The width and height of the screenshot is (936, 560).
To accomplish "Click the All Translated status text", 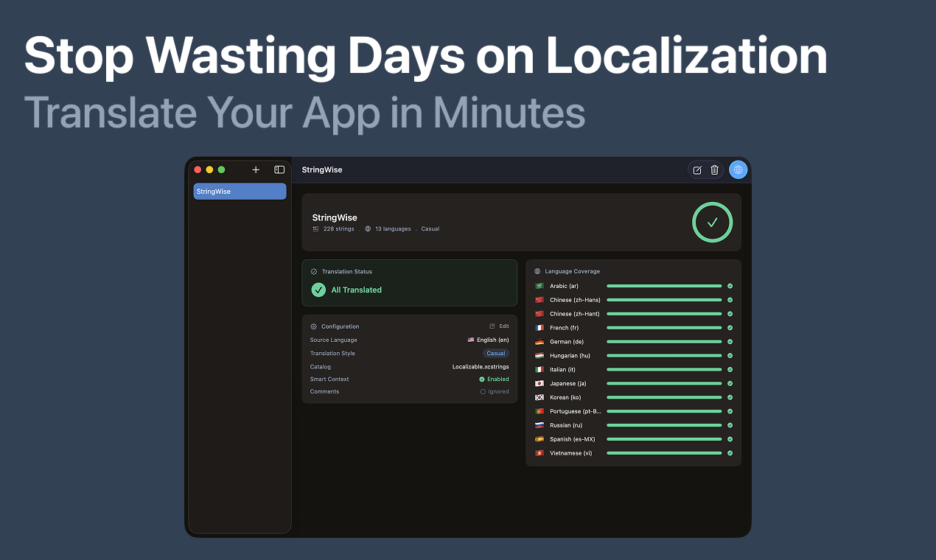I will pos(357,290).
